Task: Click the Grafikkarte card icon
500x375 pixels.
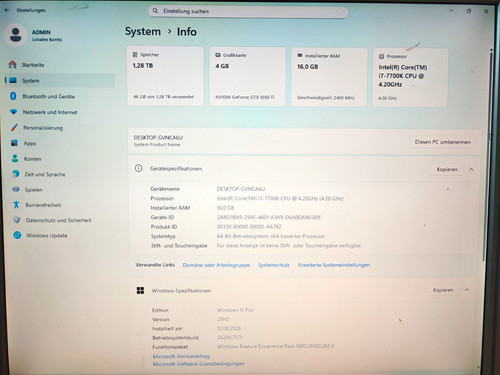Action: [218, 55]
